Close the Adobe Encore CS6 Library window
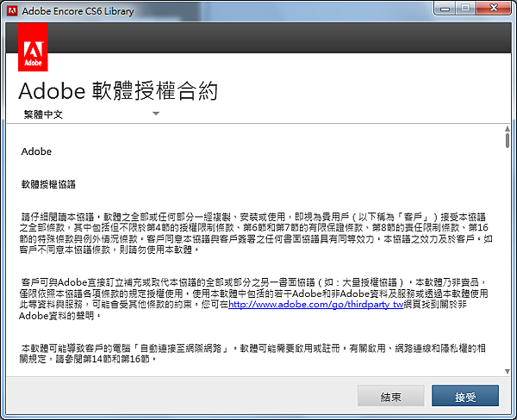 point(493,9)
